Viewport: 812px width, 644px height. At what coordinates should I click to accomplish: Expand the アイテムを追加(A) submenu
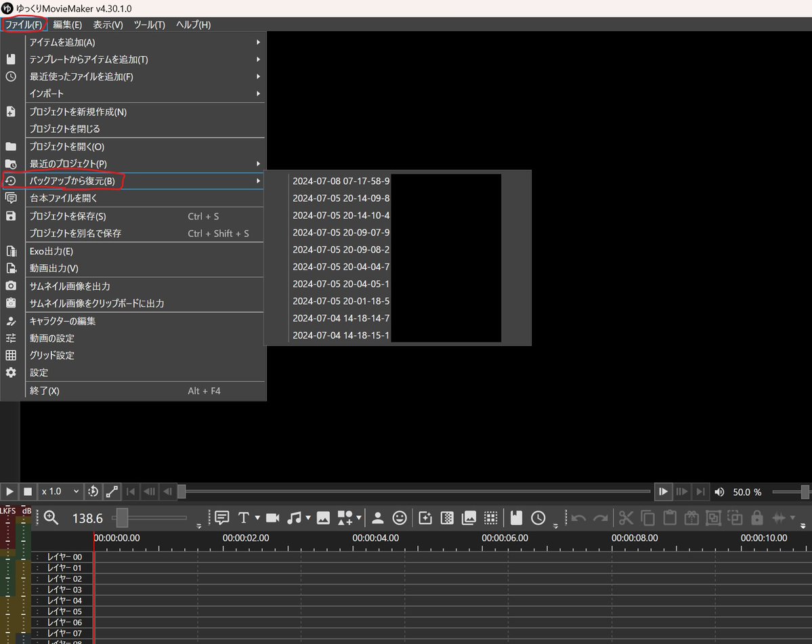tap(145, 43)
